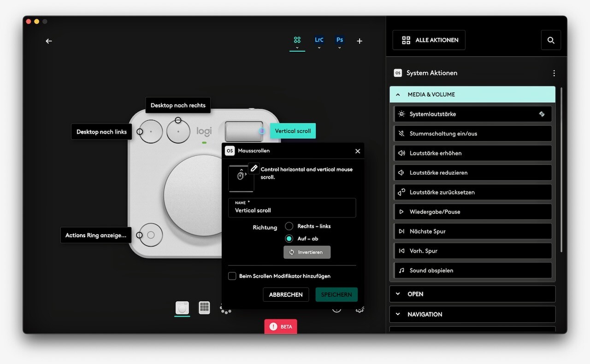Select the keypad grid view icon

(x=204, y=308)
